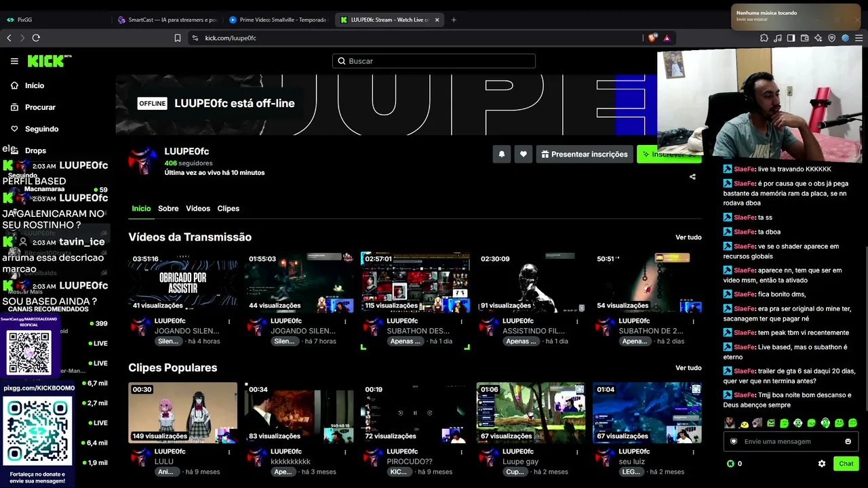Play the LULU clip thumbnail
Viewport: 868px width, 488px height.
coord(183,413)
